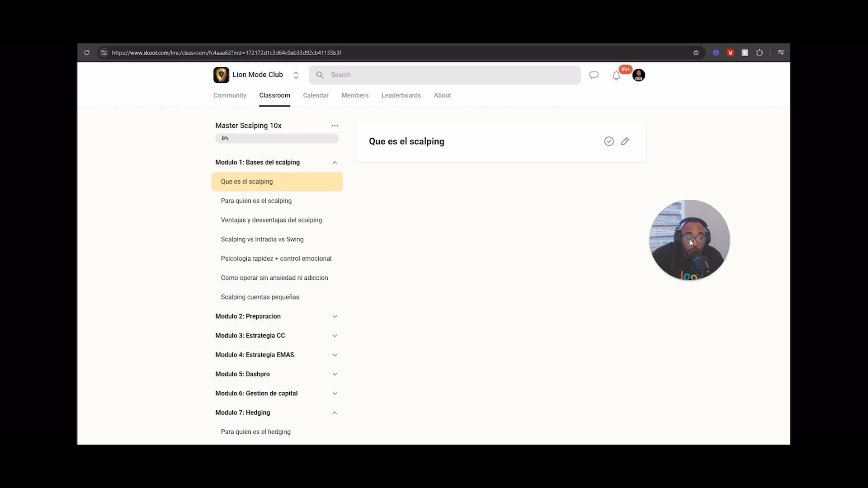
Task: Edit lesson with the pencil icon
Action: [625, 141]
